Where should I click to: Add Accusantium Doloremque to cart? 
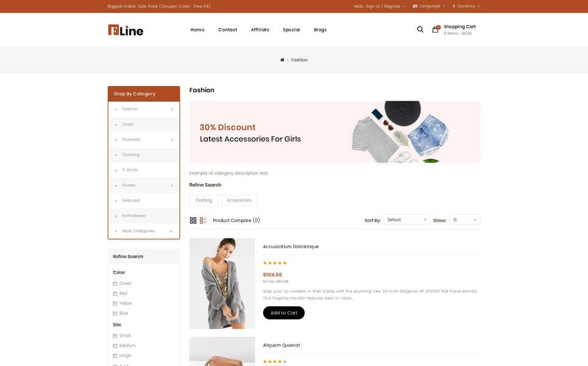(x=284, y=313)
